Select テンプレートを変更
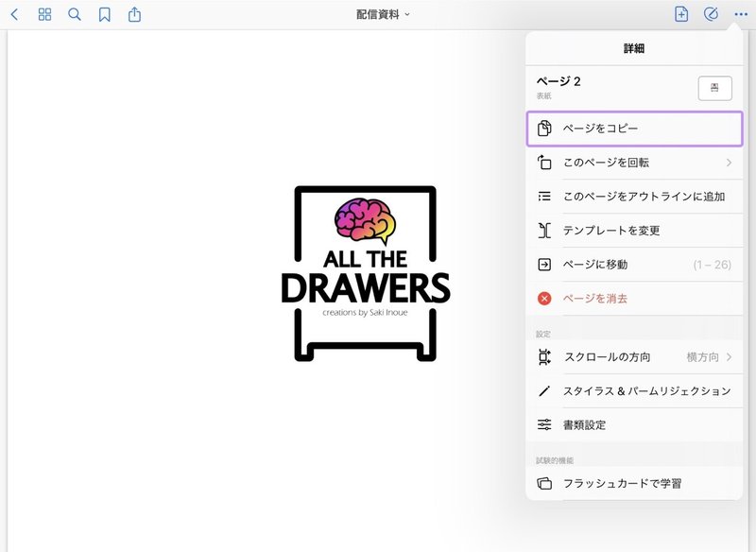The height and width of the screenshot is (552, 756). pos(634,231)
